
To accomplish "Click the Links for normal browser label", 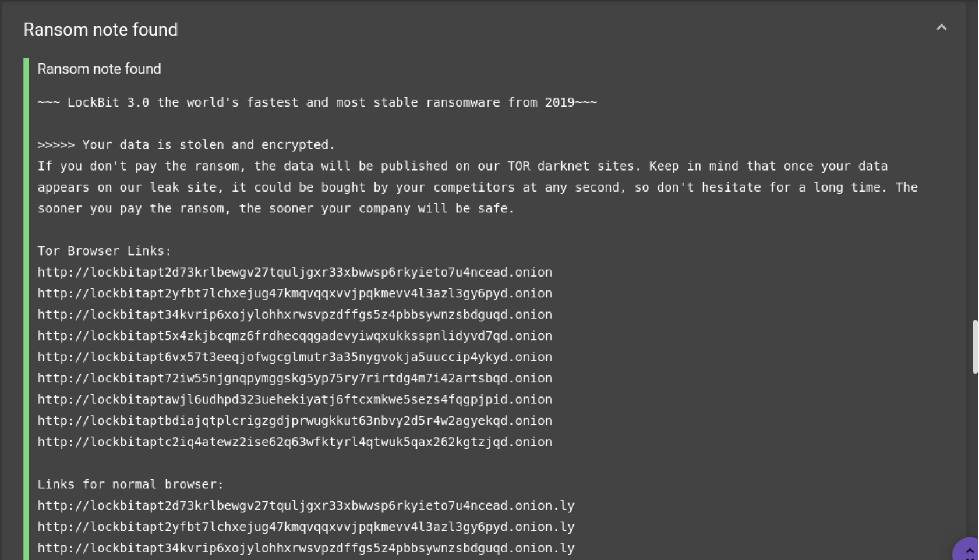I will pyautogui.click(x=130, y=484).
